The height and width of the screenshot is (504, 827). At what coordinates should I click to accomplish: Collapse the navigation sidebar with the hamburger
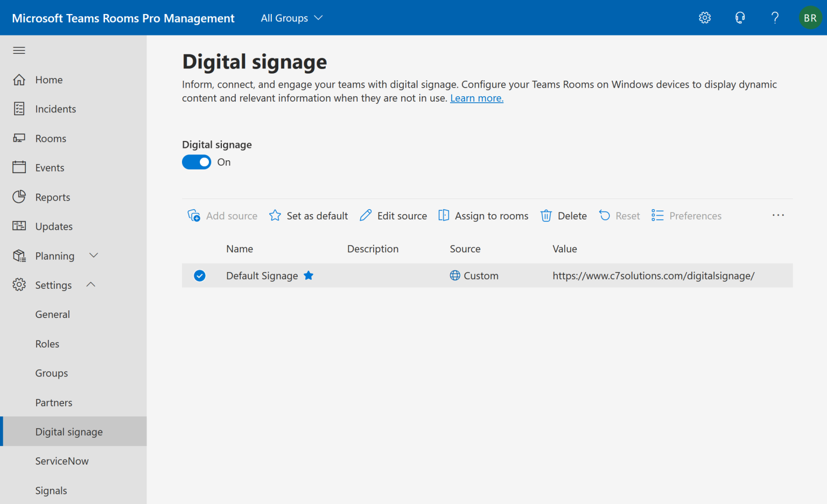[x=19, y=50]
